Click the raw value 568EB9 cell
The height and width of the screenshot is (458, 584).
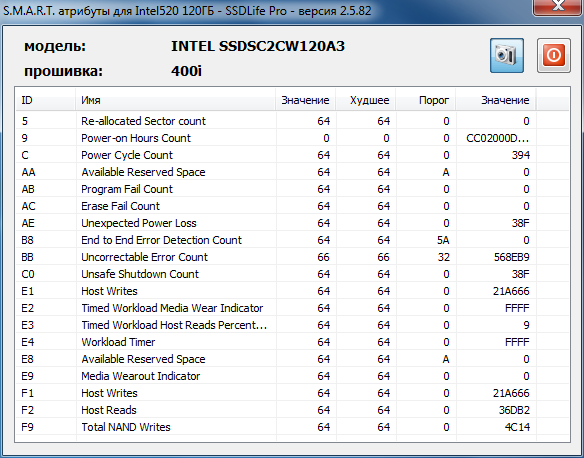511,257
